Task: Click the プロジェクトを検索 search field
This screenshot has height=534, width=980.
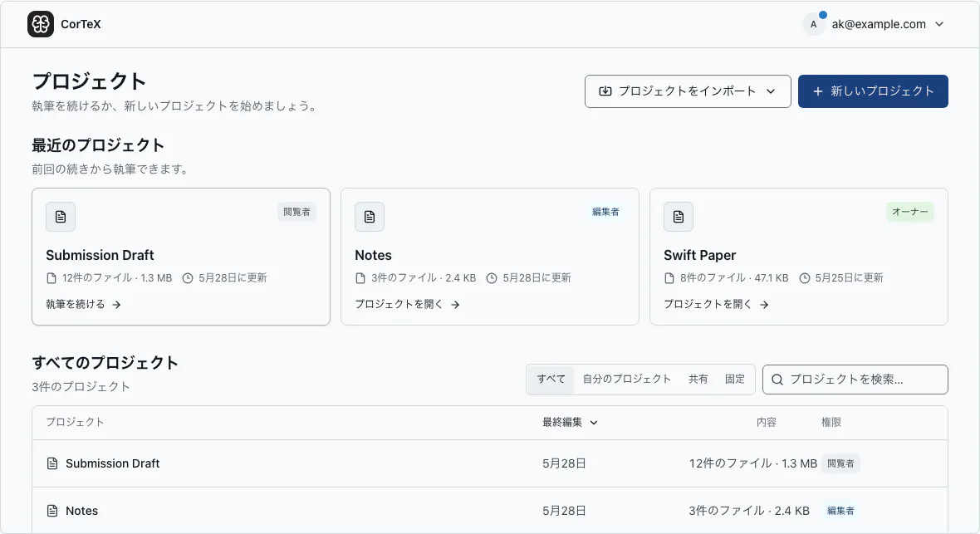Action: pos(855,380)
